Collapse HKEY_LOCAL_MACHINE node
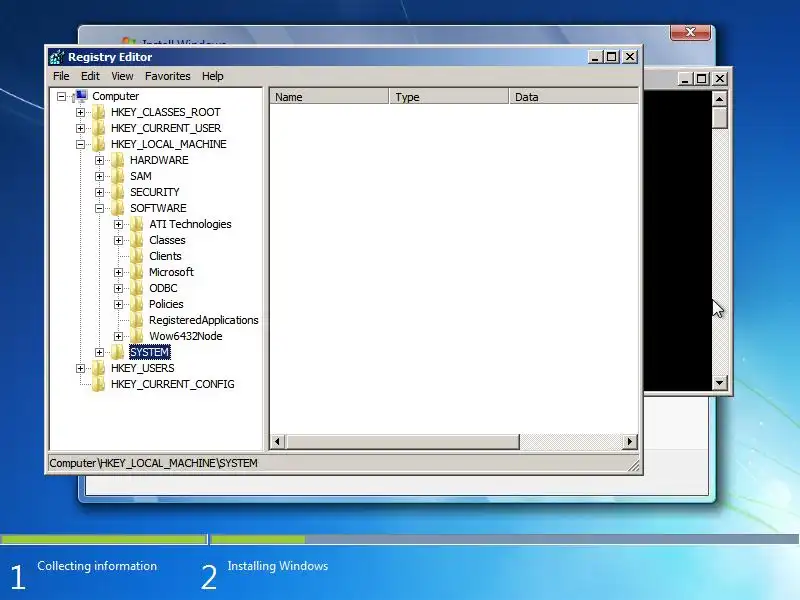This screenshot has height=600, width=800. [80, 144]
